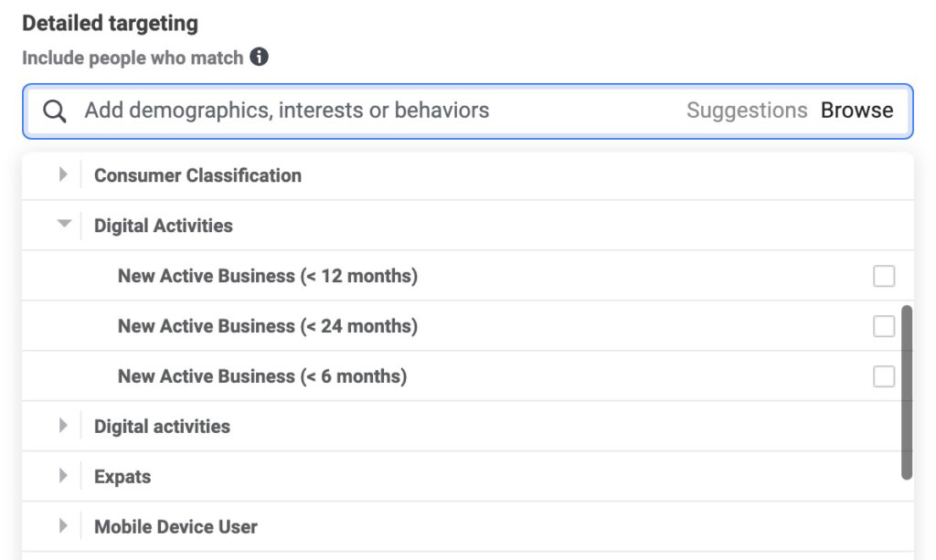Click the disclosure triangle beside Consumer Classification
This screenshot has width=936, height=560.
(62, 174)
